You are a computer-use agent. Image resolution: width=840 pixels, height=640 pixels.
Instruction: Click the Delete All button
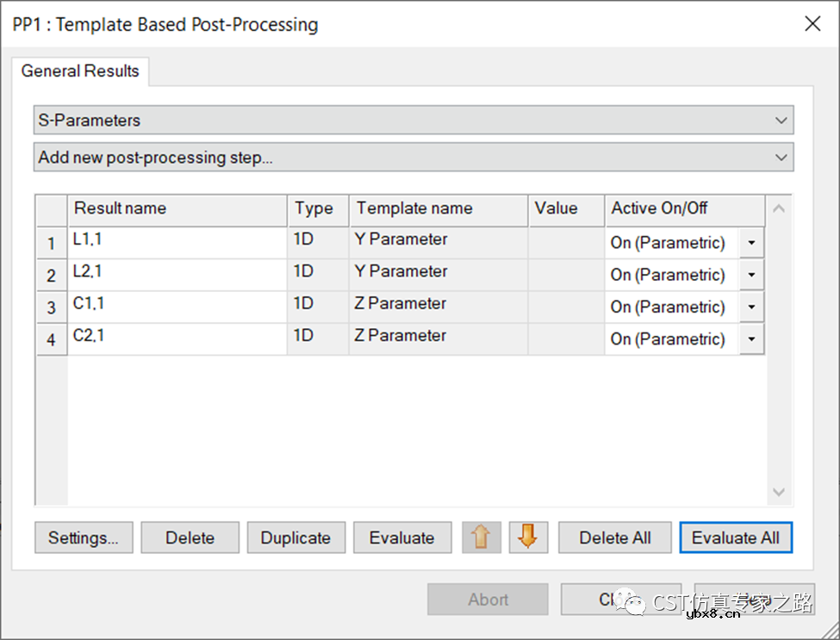point(614,537)
